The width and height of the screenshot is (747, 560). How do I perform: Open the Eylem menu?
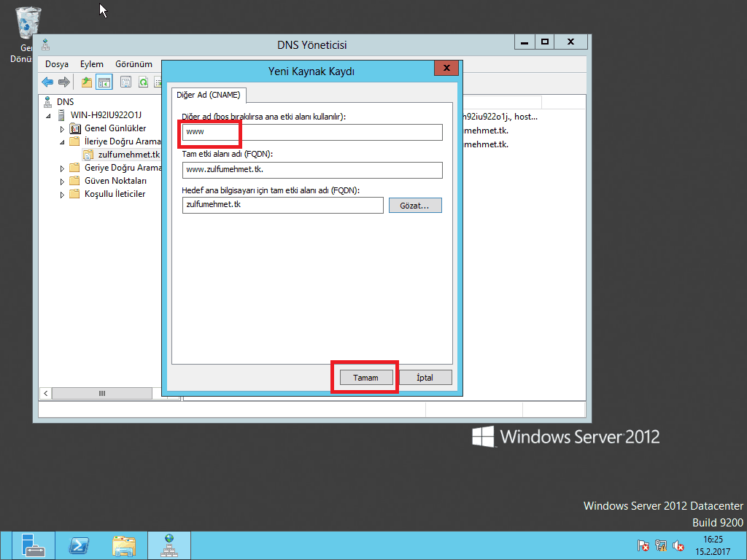91,64
